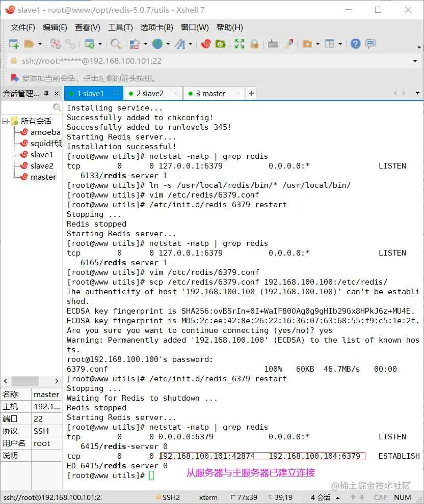The image size is (424, 504).
Task: Open Help question mark icon
Action: pos(356,44)
